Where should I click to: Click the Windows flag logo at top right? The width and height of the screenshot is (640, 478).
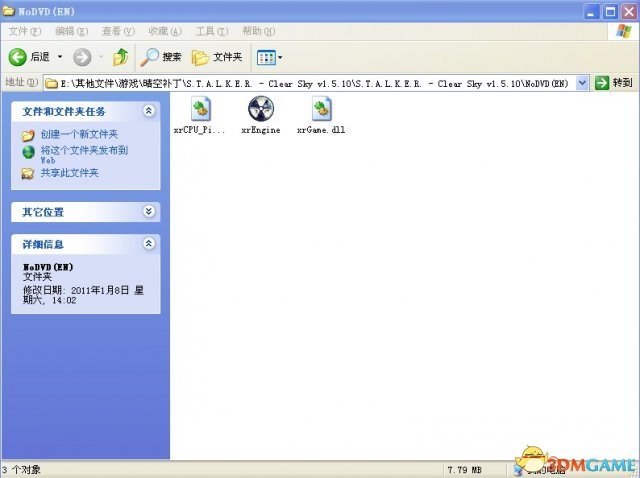(x=624, y=31)
